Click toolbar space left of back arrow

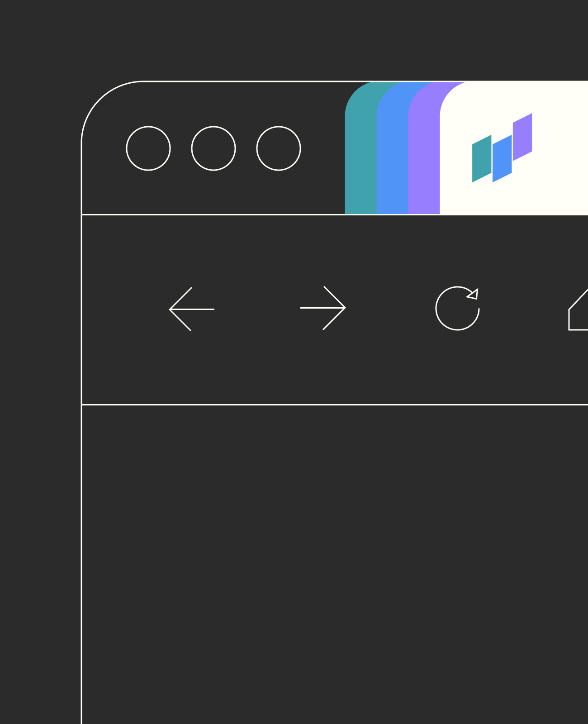coord(124,309)
